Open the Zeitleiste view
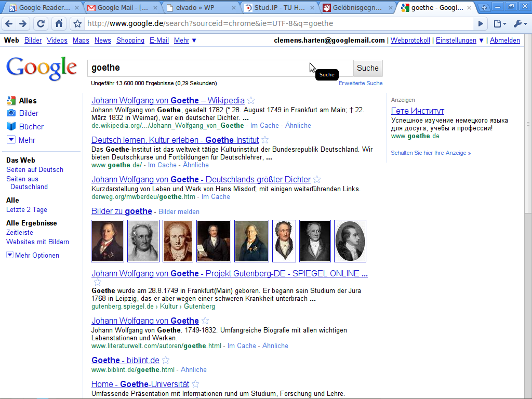Viewport: 532px width, 399px height. (20, 232)
